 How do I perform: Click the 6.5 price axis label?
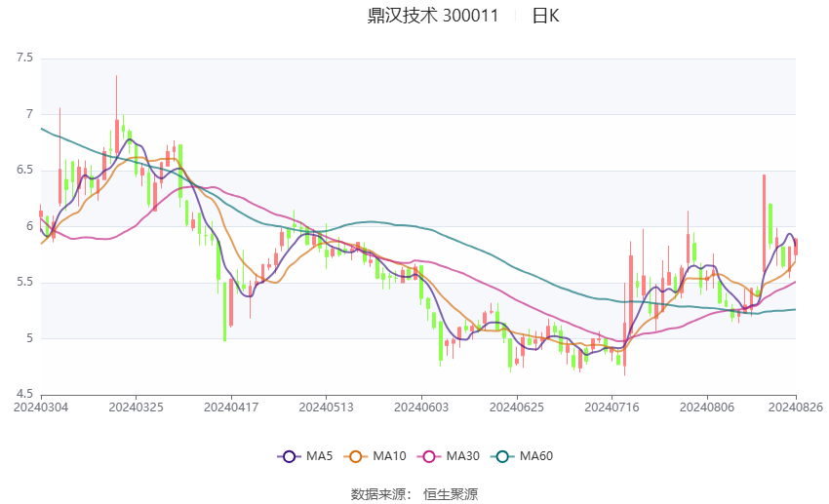24,170
